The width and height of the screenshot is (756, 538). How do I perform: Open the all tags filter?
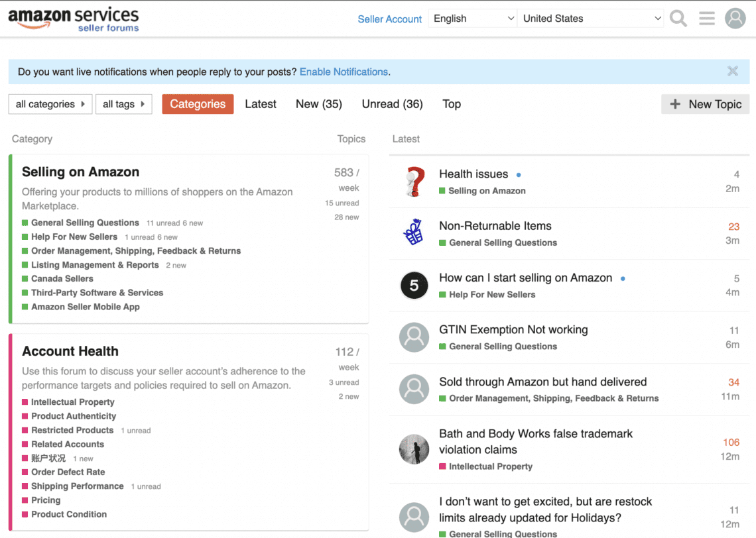[x=123, y=104]
